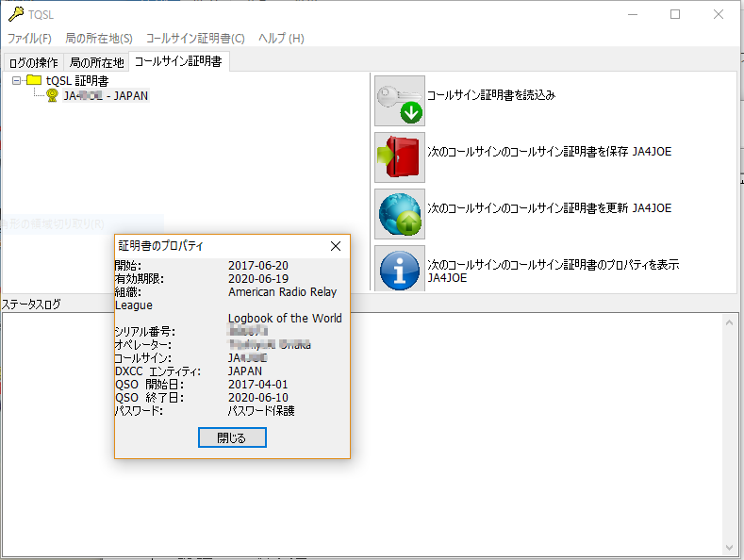The image size is (744, 560).
Task: Click コールサイン証明書を読込み label
Action: 491,95
